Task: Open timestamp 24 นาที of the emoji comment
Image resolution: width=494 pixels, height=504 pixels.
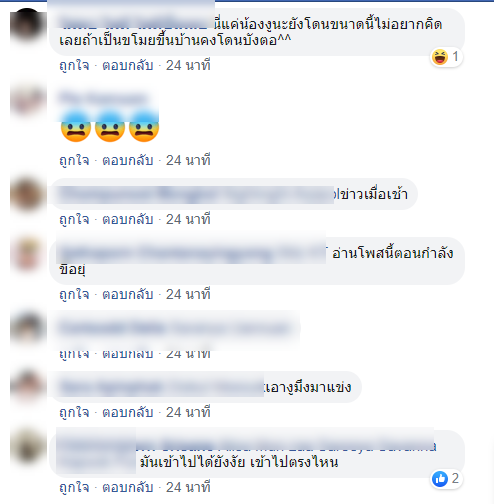Action: (188, 160)
